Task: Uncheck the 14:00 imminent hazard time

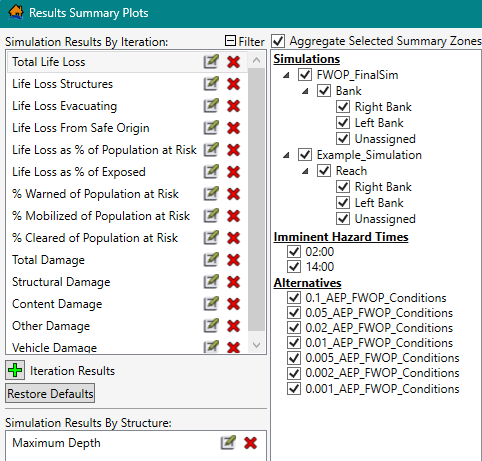Action: [294, 267]
